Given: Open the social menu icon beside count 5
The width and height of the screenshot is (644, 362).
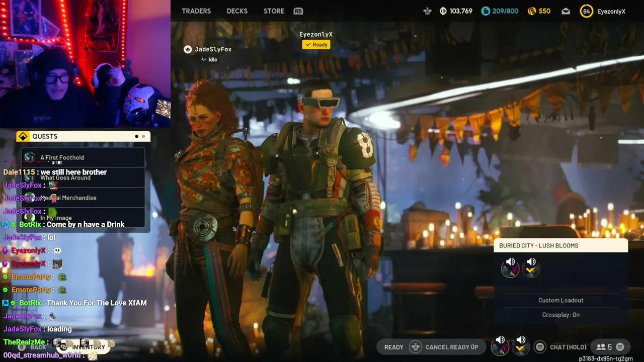Looking at the screenshot, I should [x=620, y=347].
